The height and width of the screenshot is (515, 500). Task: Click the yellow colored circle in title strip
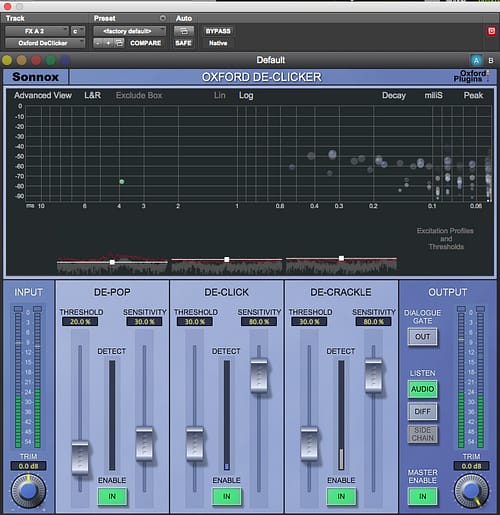7,60
